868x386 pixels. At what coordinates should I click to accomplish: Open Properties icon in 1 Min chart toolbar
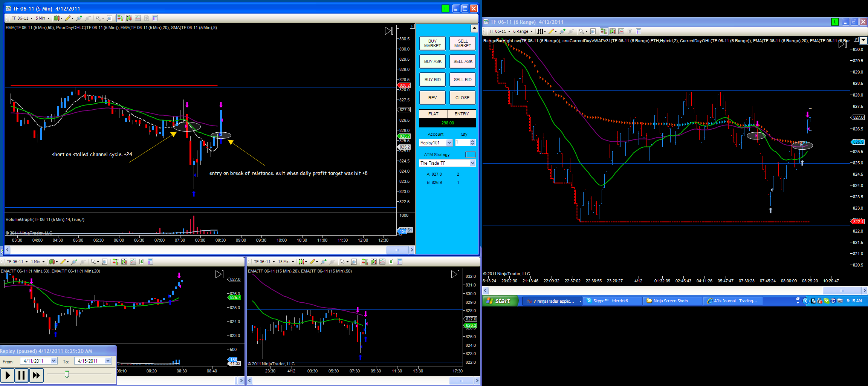click(x=150, y=262)
